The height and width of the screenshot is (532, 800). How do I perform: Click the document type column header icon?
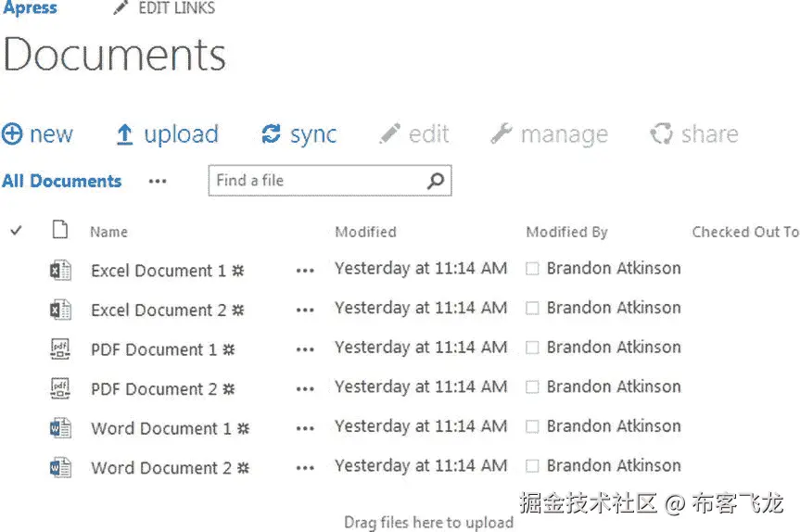coord(60,231)
